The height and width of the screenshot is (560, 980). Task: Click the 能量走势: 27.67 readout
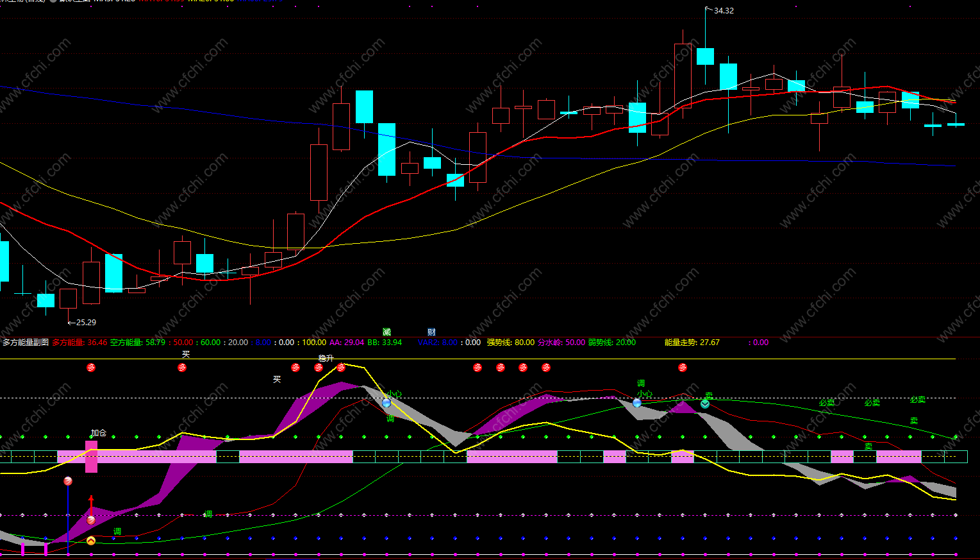click(692, 343)
